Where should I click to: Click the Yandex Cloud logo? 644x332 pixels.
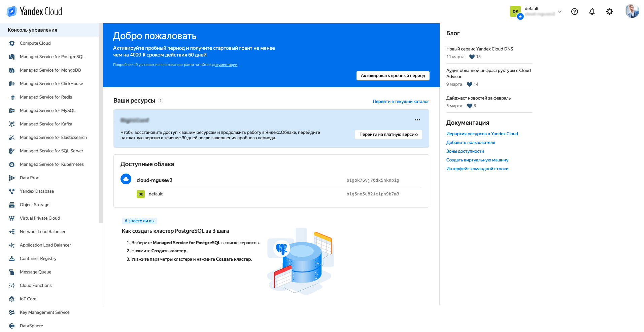(34, 11)
